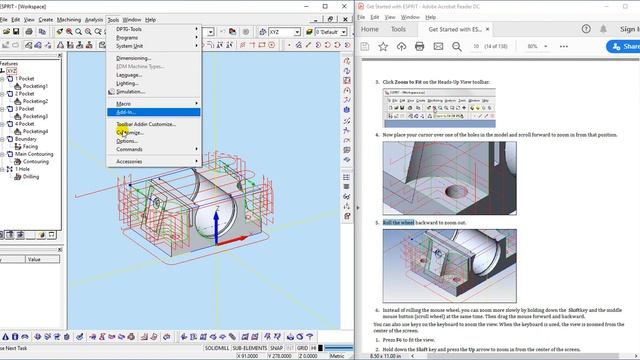Click the Metric units field in status bar
This screenshot has width=640, height=360.
337,356
